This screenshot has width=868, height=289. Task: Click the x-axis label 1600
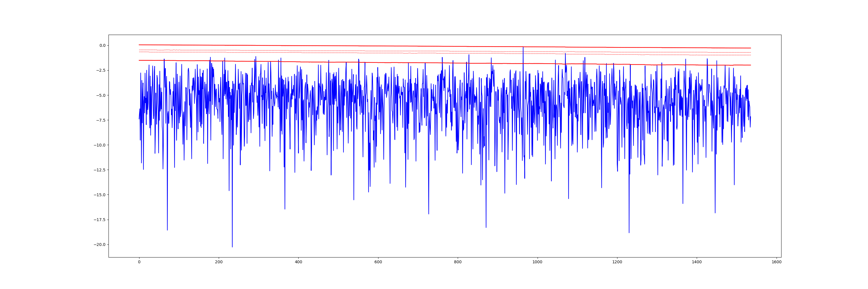coord(776,262)
